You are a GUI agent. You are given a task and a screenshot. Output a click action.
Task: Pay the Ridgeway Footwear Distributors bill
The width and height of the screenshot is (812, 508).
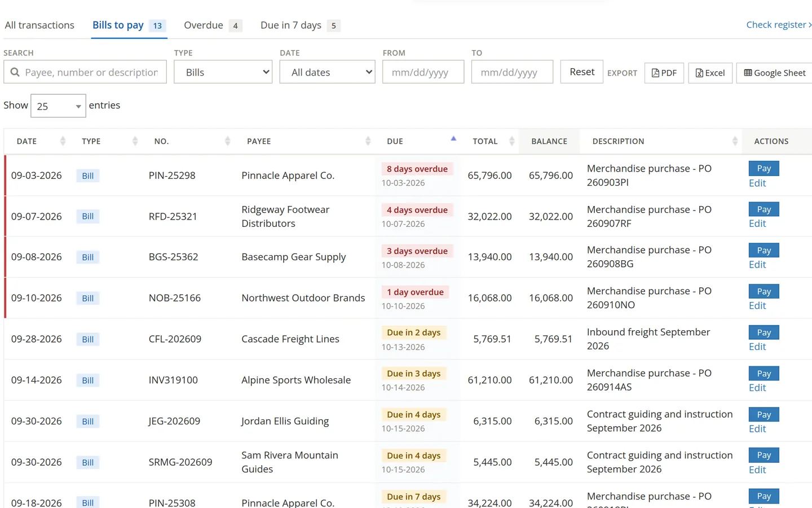(764, 209)
